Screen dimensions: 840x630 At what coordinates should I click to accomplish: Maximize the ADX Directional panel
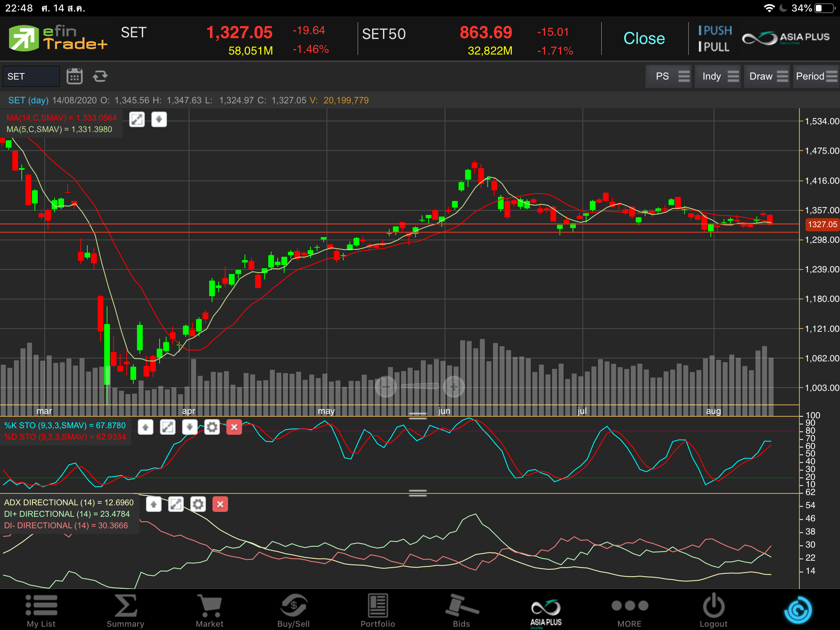click(176, 504)
